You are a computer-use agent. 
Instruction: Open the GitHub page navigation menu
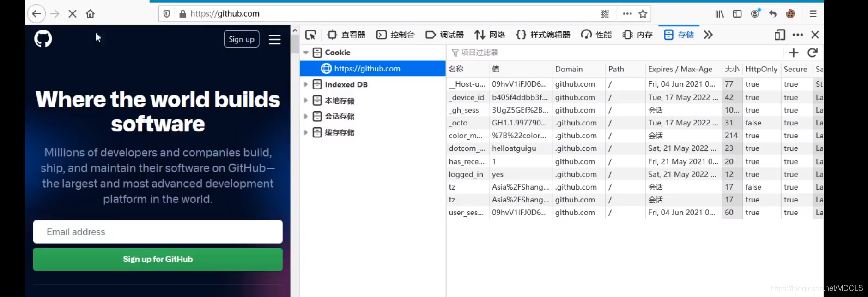275,39
